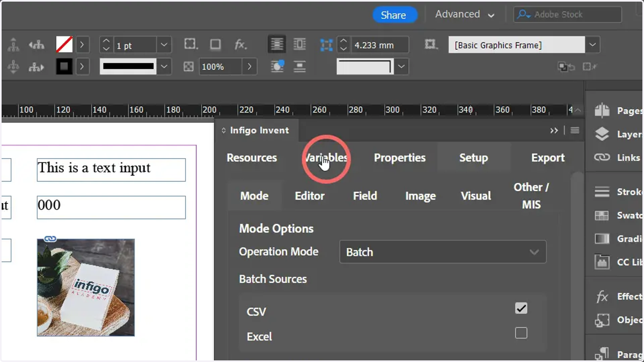This screenshot has height=362, width=644.
Task: Open the Effects panel icon
Action: pyautogui.click(x=602, y=296)
